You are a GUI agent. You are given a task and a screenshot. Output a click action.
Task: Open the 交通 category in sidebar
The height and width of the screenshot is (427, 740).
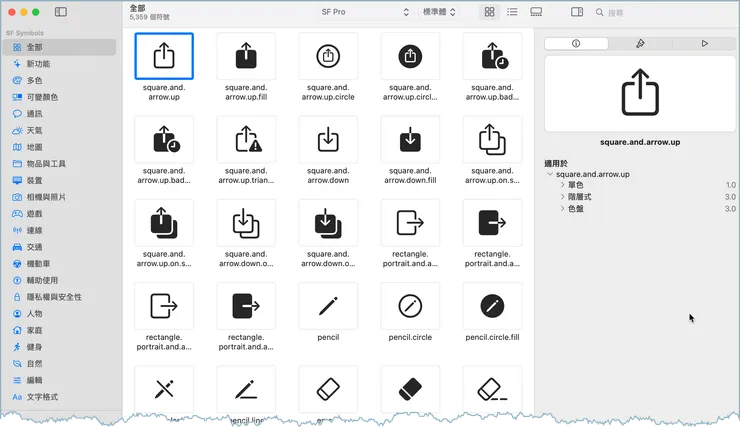click(59, 247)
